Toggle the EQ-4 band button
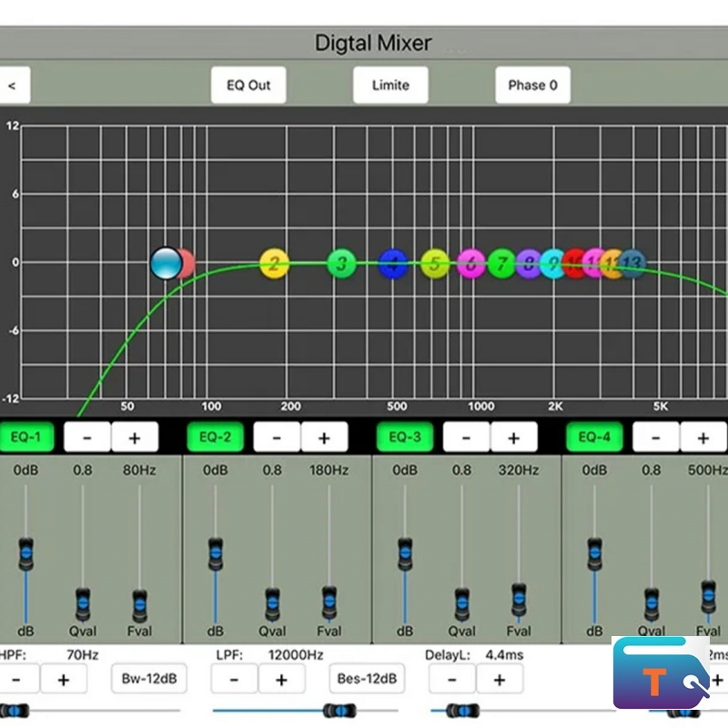The image size is (728, 728). [593, 437]
